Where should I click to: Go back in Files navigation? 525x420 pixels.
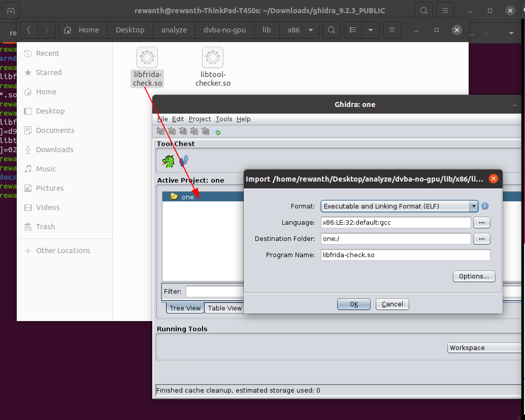click(x=29, y=30)
